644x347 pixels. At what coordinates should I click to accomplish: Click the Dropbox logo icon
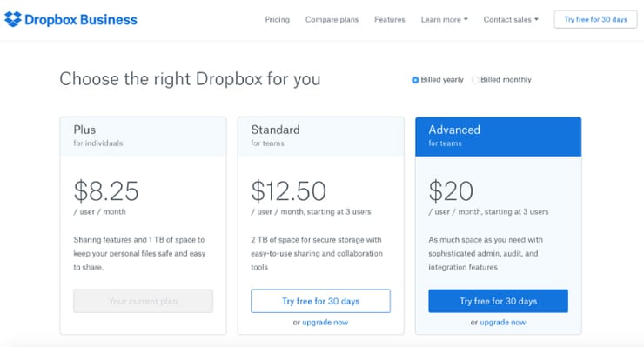tap(13, 19)
